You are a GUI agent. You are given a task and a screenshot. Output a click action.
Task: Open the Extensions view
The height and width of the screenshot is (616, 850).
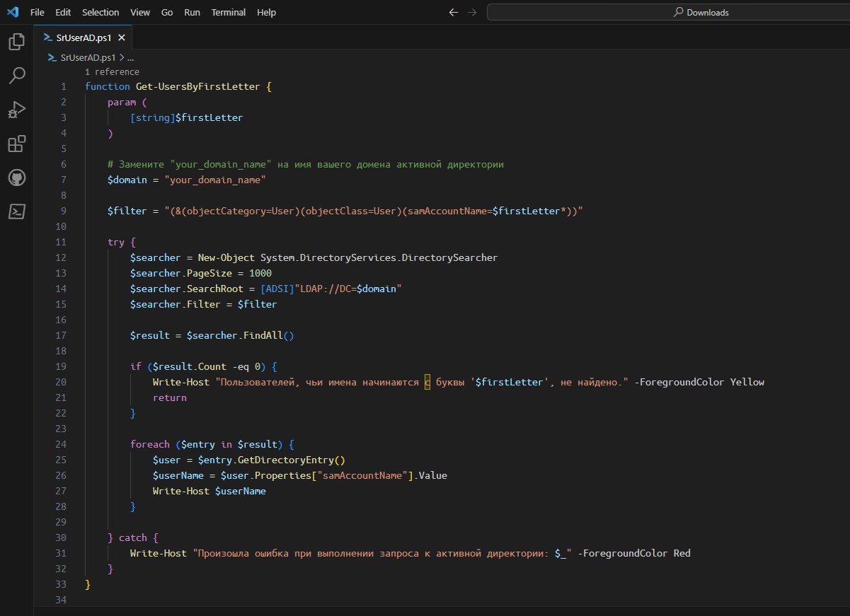click(16, 144)
